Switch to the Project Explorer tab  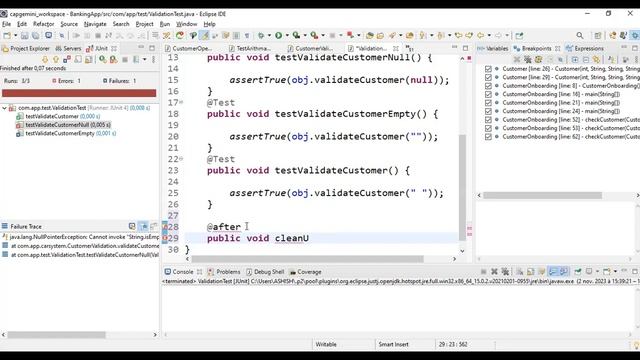point(25,49)
